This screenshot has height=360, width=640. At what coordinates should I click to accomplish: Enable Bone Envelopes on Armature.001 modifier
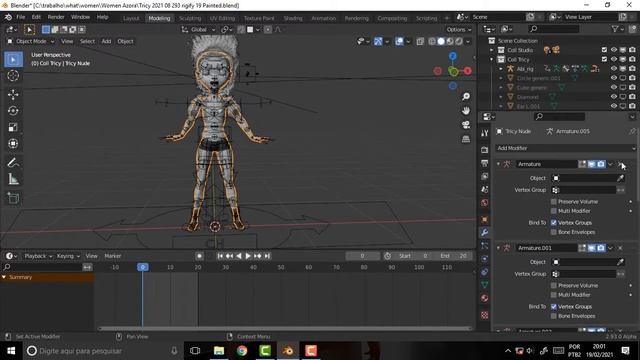click(553, 316)
